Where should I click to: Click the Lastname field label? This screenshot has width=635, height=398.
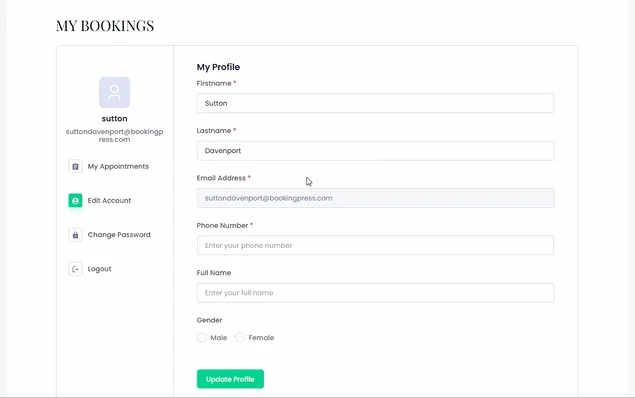tap(214, 131)
